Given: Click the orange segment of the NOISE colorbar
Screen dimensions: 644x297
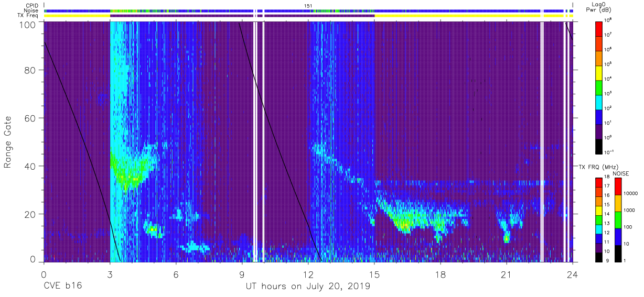Looking at the screenshot, I should (618, 203).
